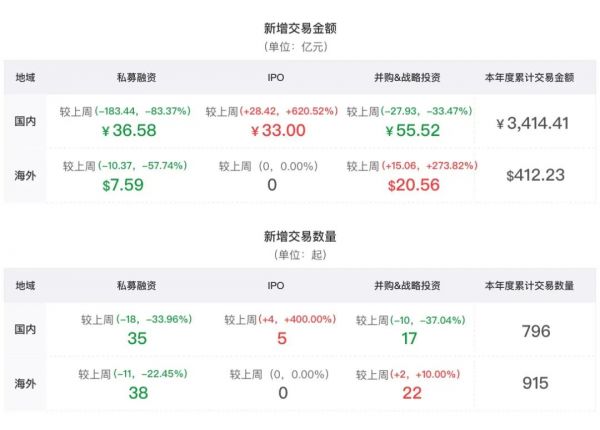
Task: Click the domestic cumulative deal count 796
Action: 536,331
